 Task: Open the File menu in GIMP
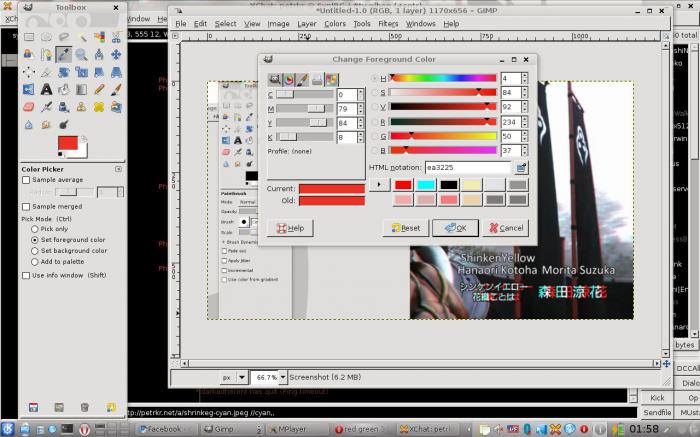pyautogui.click(x=181, y=24)
